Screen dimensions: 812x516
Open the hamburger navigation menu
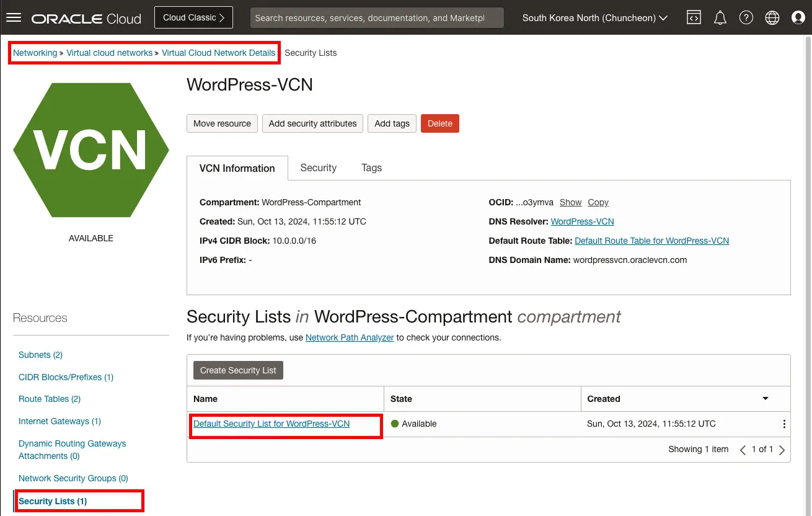tap(14, 18)
